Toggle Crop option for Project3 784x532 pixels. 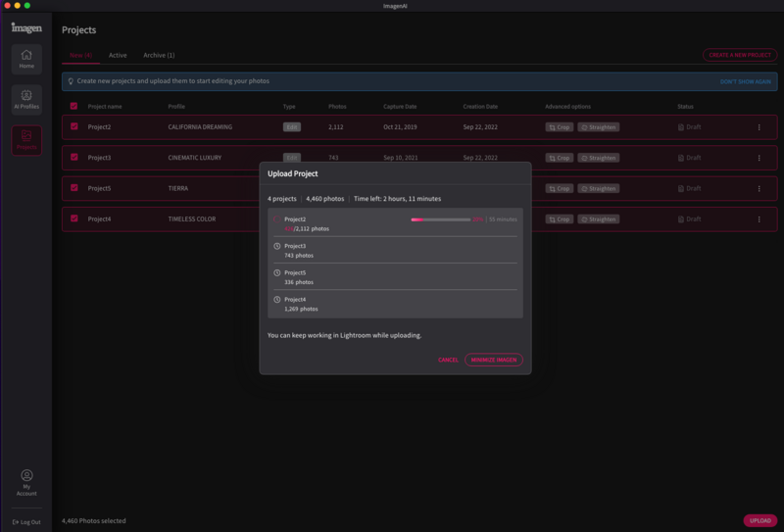[x=559, y=158]
